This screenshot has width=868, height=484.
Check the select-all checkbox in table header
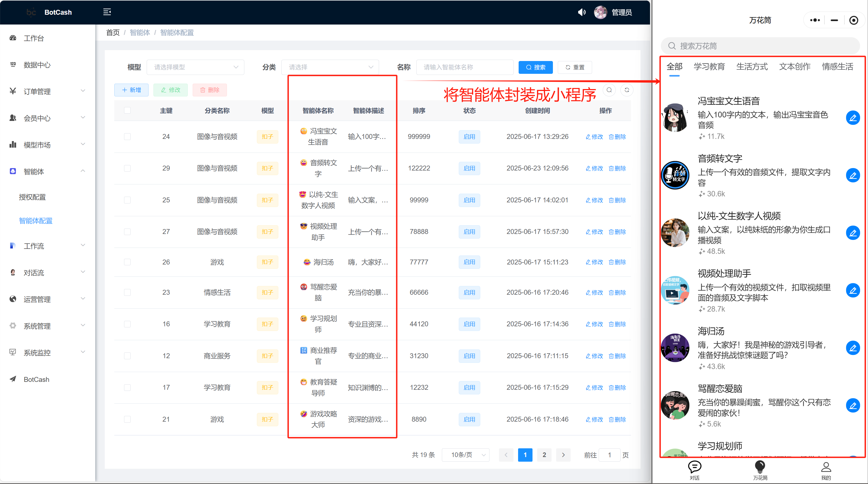[127, 111]
